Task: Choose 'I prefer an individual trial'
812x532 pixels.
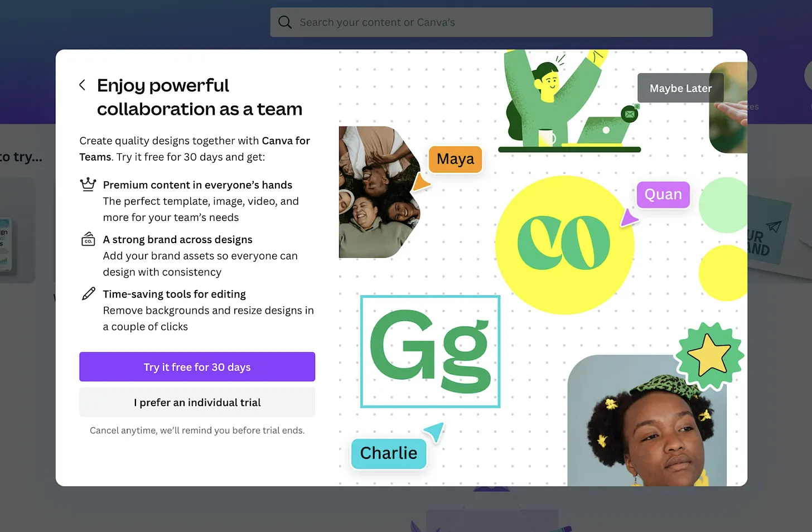Action: click(197, 402)
